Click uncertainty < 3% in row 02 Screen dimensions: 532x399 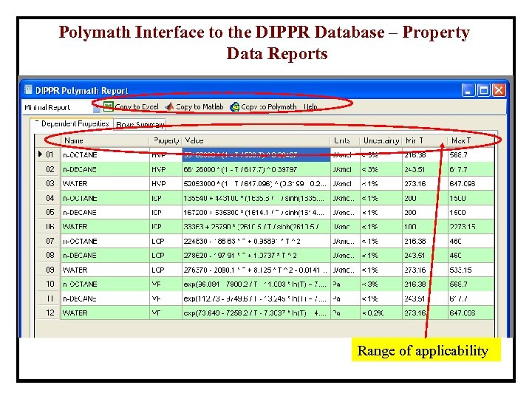click(381, 169)
